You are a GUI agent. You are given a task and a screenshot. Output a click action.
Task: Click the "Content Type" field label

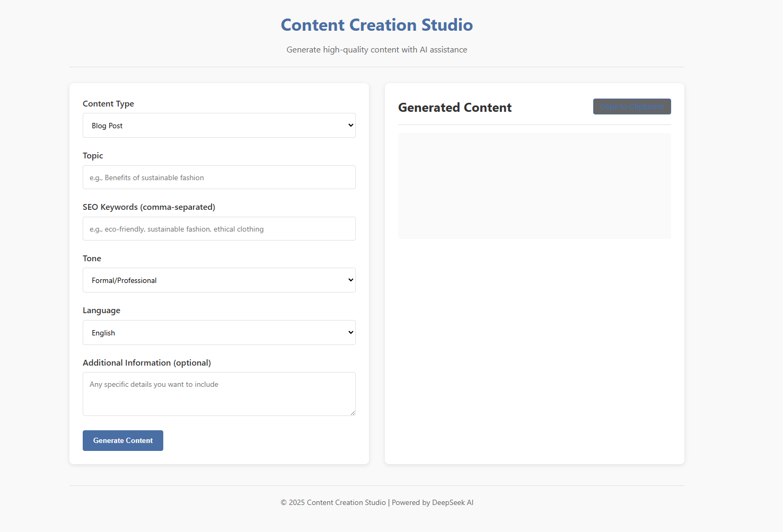[x=108, y=104]
